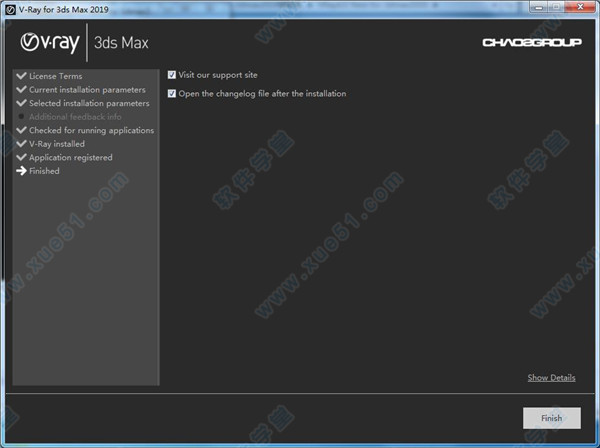The width and height of the screenshot is (600, 448).
Task: Select the V-Ray installed step
Action: pos(57,144)
